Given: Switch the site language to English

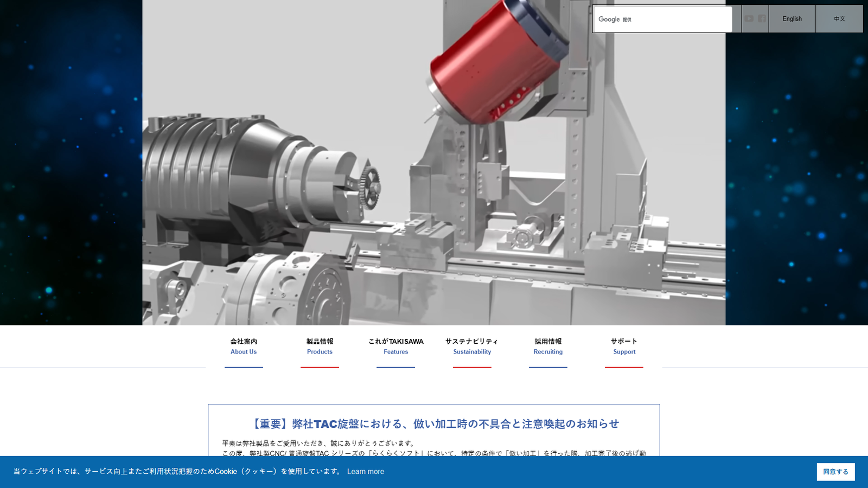Looking at the screenshot, I should click(792, 18).
